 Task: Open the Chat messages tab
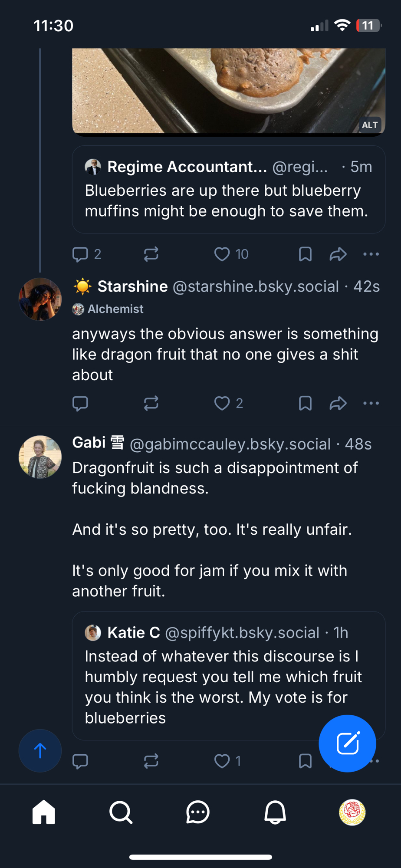198,812
